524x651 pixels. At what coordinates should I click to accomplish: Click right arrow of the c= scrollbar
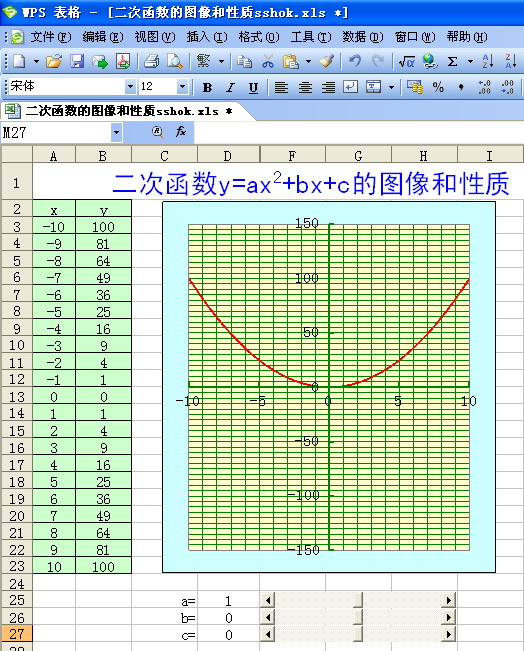(448, 634)
